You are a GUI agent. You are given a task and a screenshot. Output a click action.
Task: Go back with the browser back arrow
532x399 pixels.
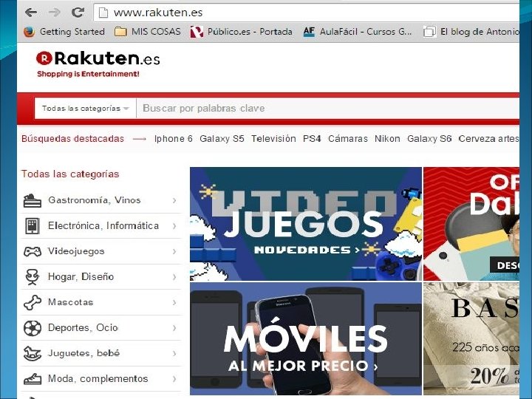(x=31, y=13)
